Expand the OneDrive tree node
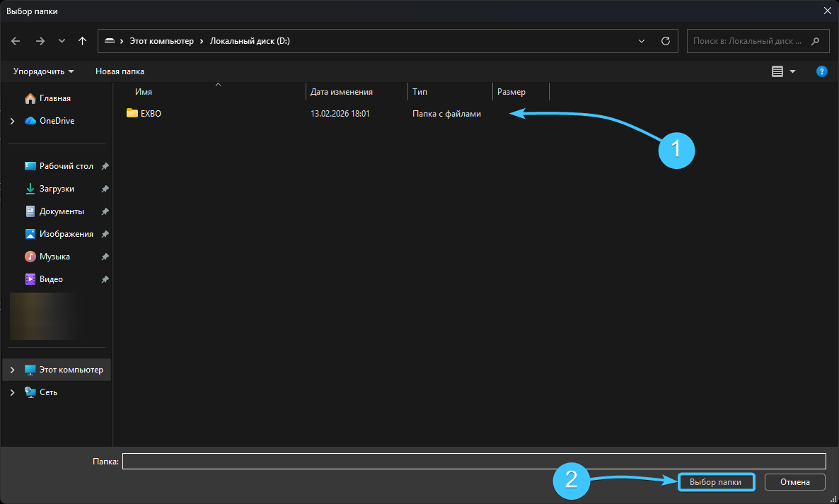The image size is (839, 504). coord(12,121)
